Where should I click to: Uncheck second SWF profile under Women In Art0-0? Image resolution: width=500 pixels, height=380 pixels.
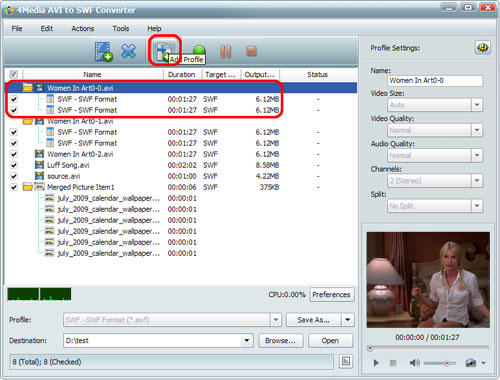[14, 110]
